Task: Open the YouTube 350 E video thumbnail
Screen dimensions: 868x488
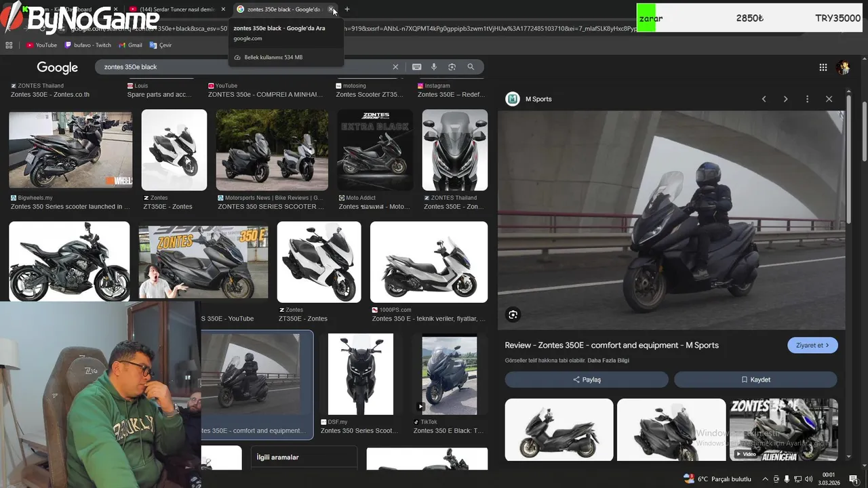Action: [203, 262]
